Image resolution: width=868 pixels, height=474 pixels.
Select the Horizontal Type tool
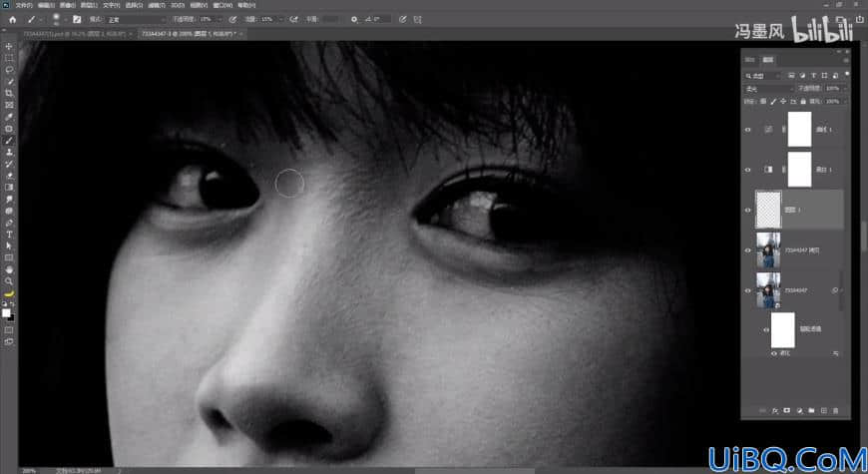click(9, 235)
